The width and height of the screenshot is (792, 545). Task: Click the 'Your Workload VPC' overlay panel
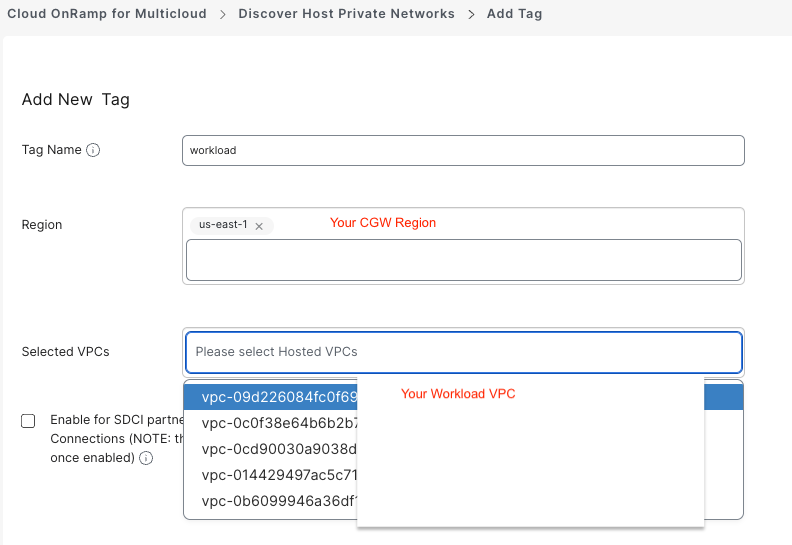530,450
